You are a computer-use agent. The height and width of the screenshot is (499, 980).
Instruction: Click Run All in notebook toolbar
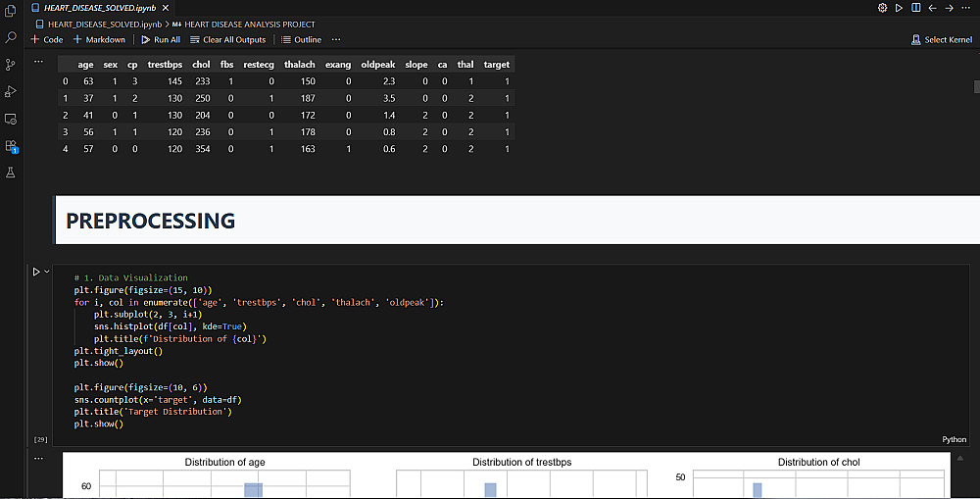tap(161, 39)
